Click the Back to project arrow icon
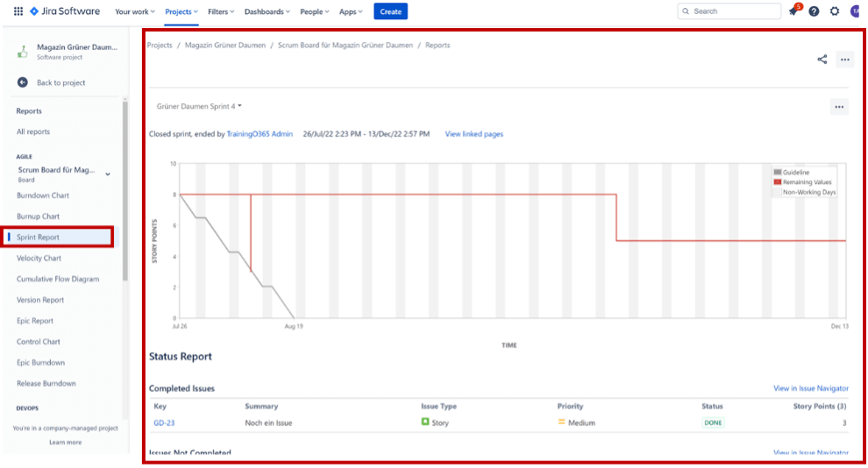The image size is (868, 468). coord(23,82)
